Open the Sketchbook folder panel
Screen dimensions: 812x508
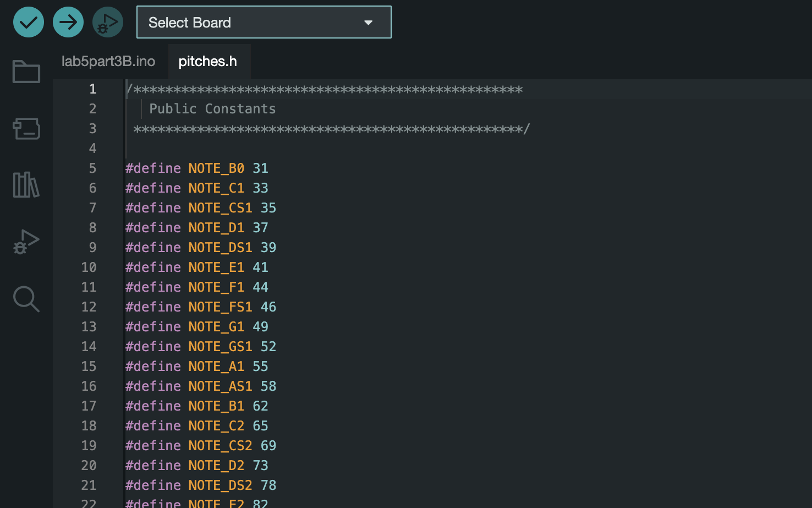[26, 72]
